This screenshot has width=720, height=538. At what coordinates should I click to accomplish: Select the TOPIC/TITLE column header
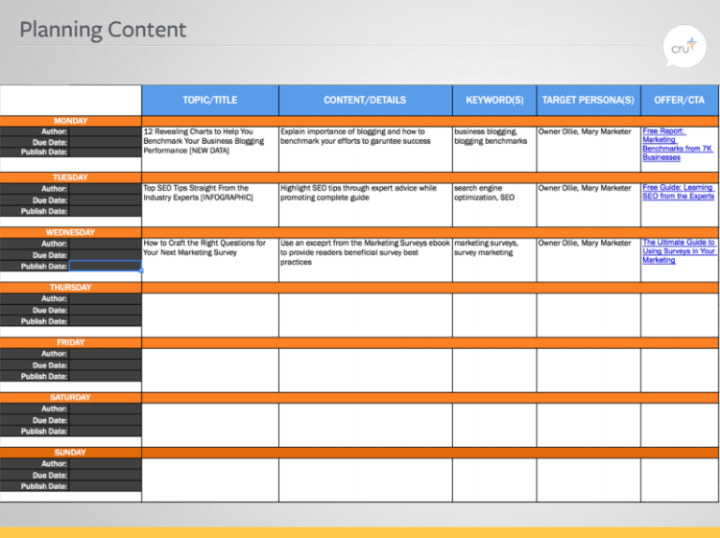(210, 100)
